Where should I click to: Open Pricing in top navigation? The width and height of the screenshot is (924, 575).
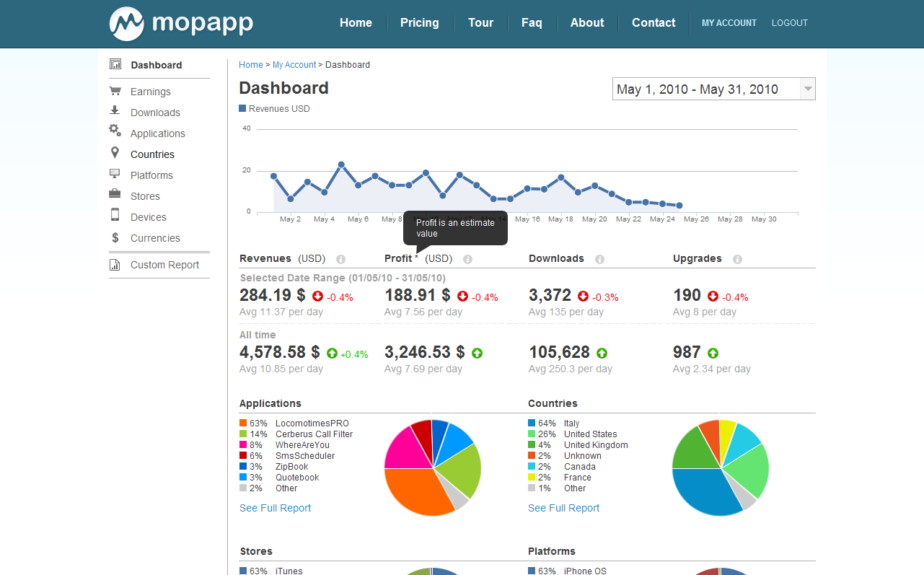tap(420, 22)
